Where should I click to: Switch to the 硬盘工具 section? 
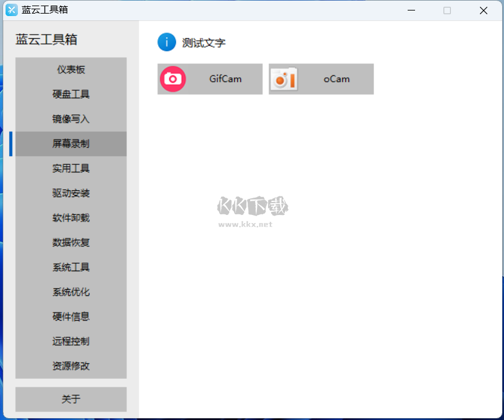[x=71, y=94]
